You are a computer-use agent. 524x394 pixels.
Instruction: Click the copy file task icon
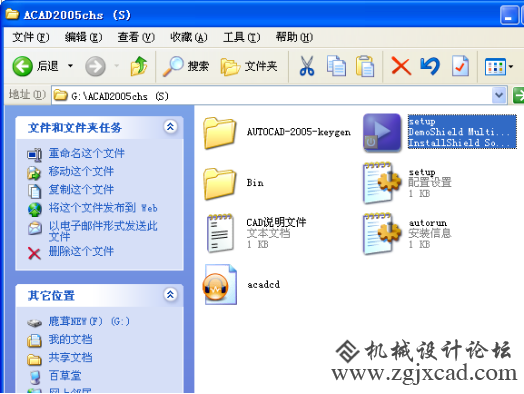[34, 191]
